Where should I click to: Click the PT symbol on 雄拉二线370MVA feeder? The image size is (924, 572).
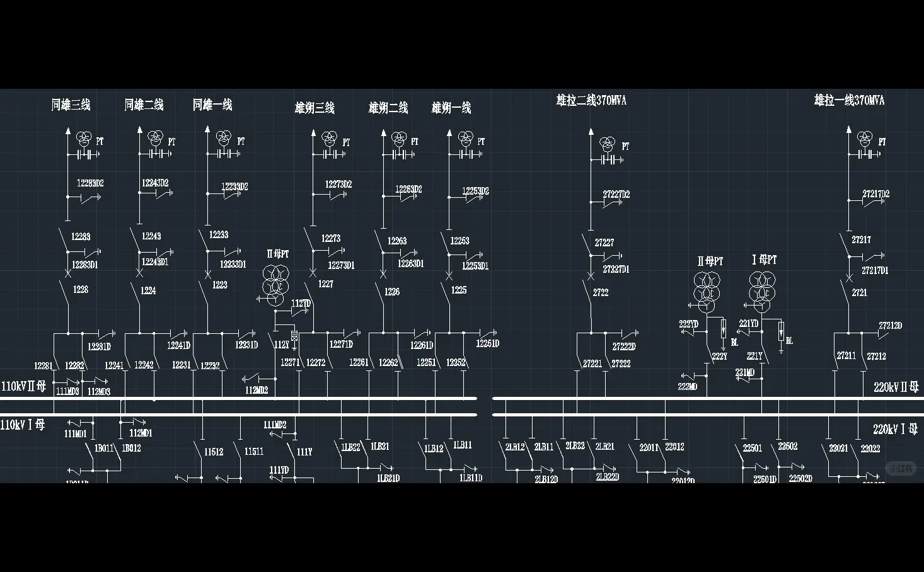click(607, 144)
